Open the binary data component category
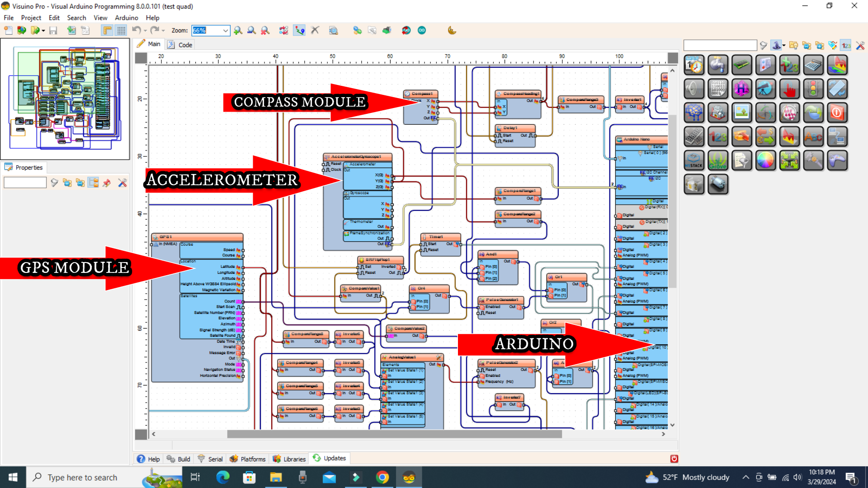The height and width of the screenshot is (488, 868). [x=718, y=89]
